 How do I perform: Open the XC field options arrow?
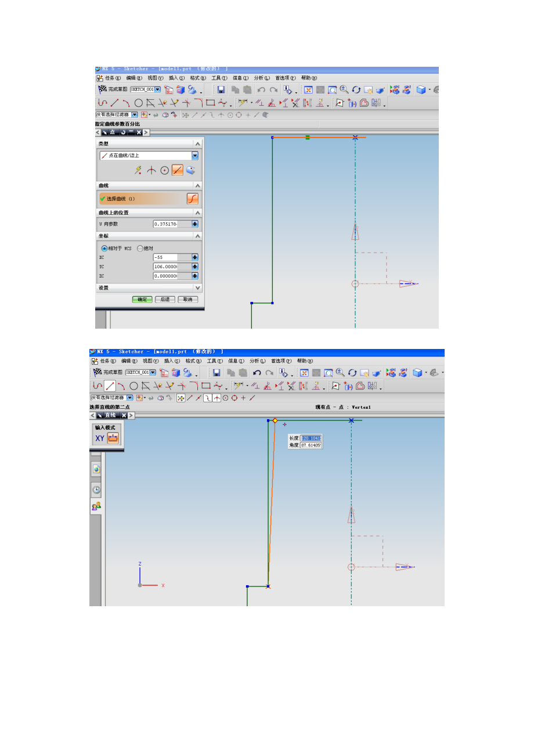[x=195, y=257]
